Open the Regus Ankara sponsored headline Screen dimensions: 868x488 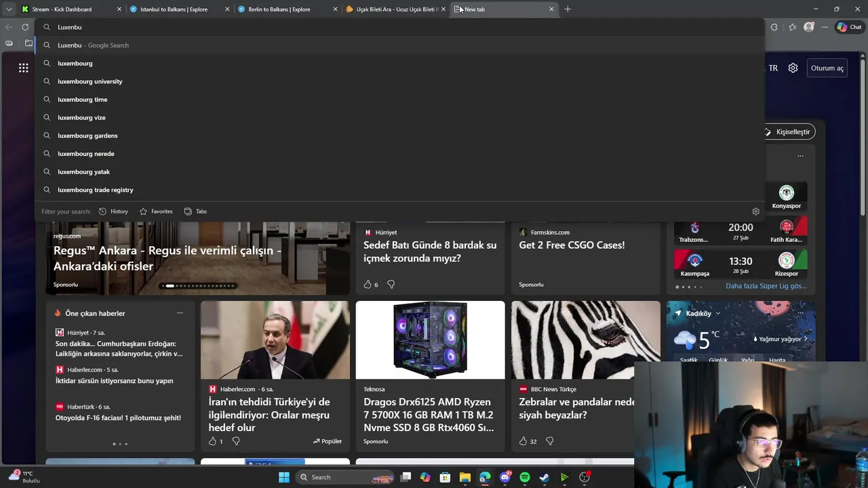click(167, 258)
